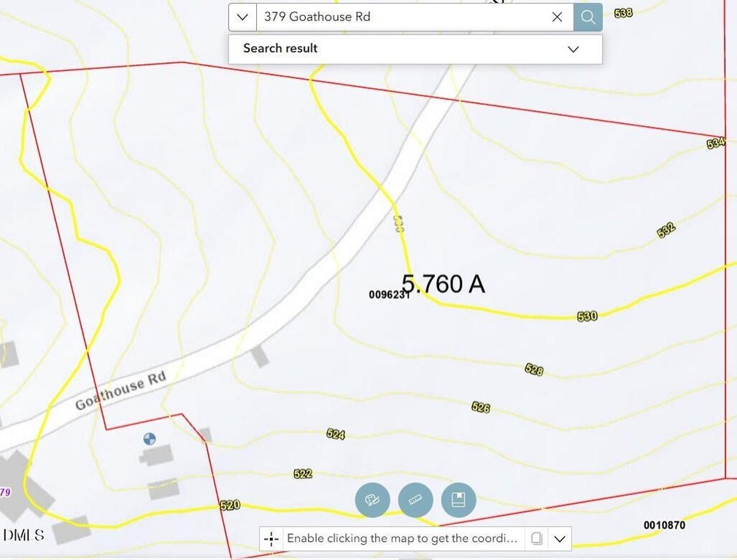The image size is (737, 560).
Task: Click the magnifying glass search button
Action: 587,17
